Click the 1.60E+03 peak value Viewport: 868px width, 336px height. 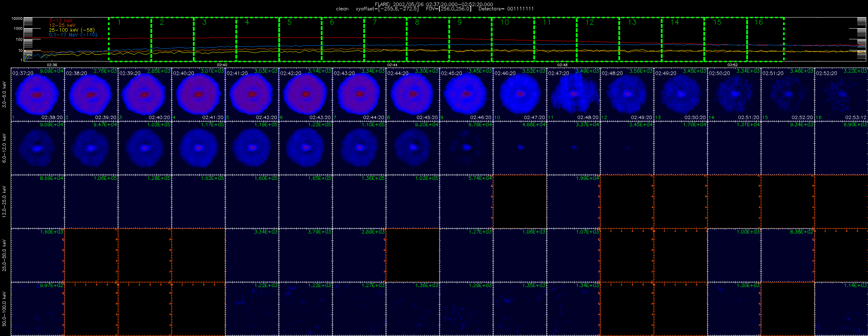[51, 232]
